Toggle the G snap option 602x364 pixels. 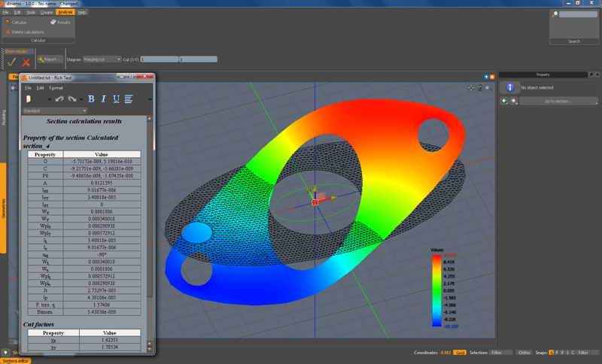551,352
